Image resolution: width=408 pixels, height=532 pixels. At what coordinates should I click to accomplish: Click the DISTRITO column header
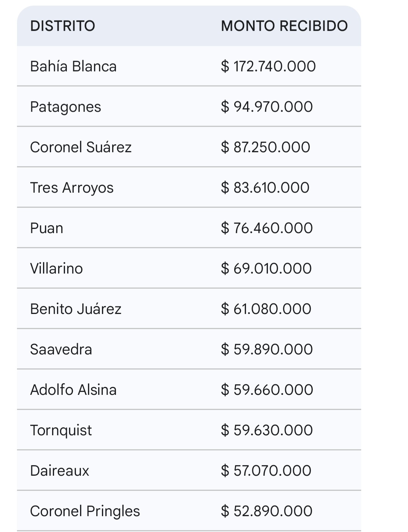pyautogui.click(x=63, y=26)
